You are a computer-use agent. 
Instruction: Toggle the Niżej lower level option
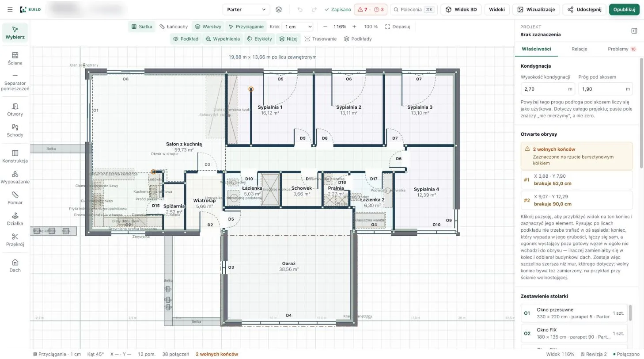point(288,39)
